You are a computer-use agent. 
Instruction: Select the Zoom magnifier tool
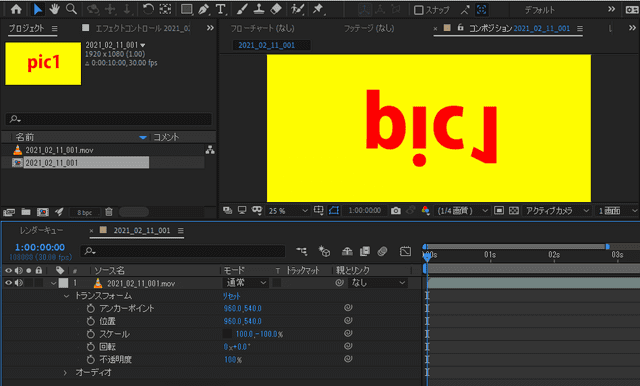click(71, 9)
